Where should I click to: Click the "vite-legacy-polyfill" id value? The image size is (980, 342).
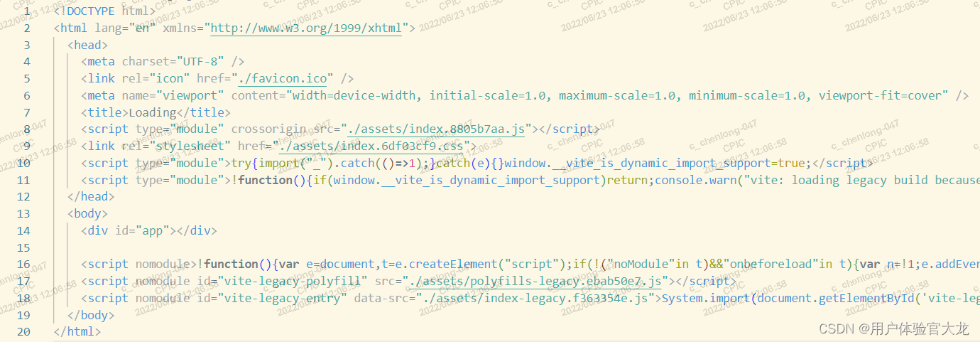click(298, 282)
